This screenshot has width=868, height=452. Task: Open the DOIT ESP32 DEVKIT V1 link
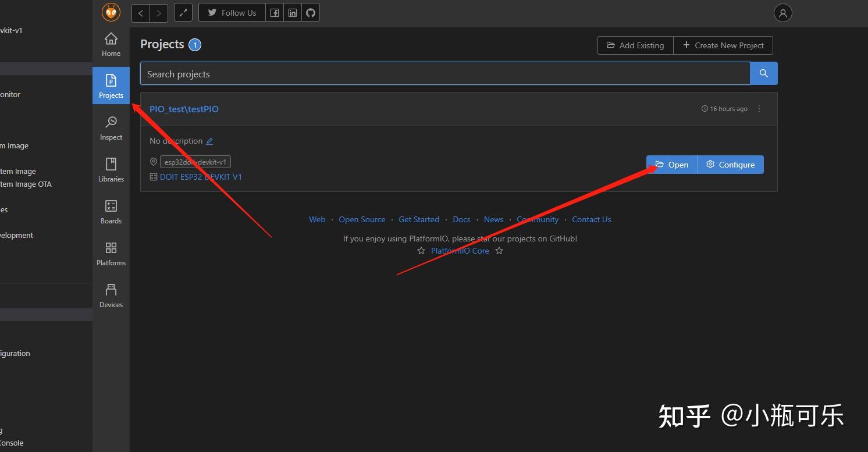coord(201,177)
